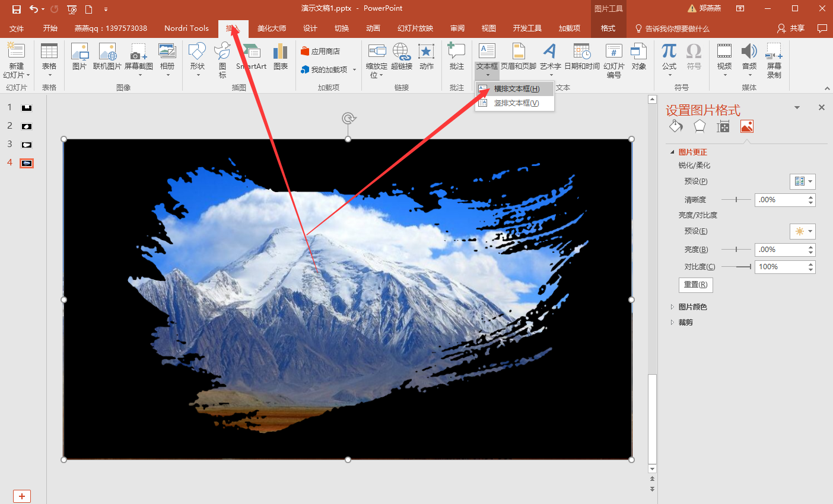Click the 清晰度 slider
Image resolution: width=833 pixels, height=504 pixels.
coord(736,200)
